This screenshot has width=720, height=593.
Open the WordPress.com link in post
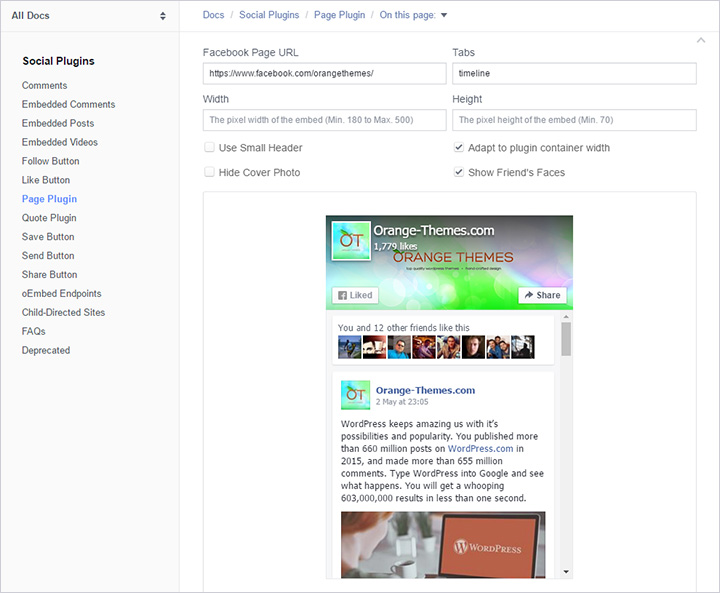point(480,448)
